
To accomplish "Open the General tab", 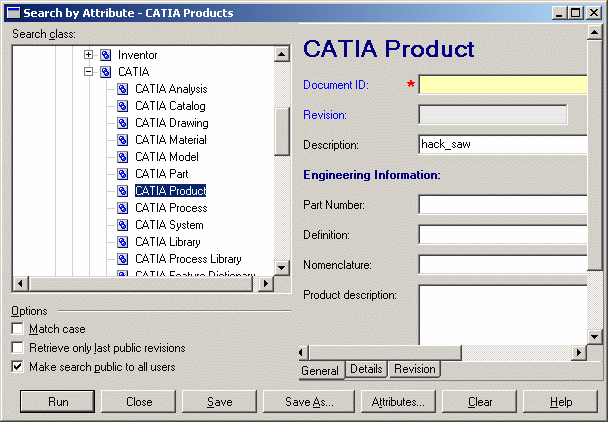I will click(320, 370).
